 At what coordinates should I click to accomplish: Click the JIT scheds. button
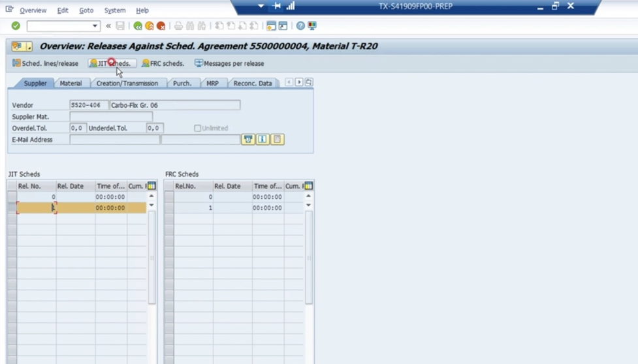112,63
